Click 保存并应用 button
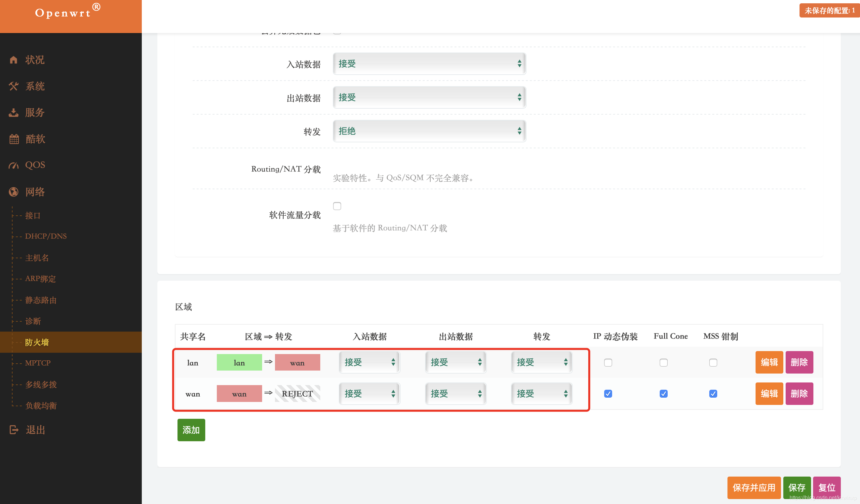Image resolution: width=860 pixels, height=504 pixels. pyautogui.click(x=754, y=488)
